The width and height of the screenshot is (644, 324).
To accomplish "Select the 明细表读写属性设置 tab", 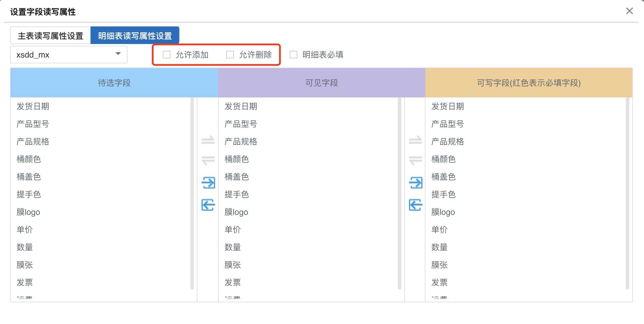I will point(135,36).
